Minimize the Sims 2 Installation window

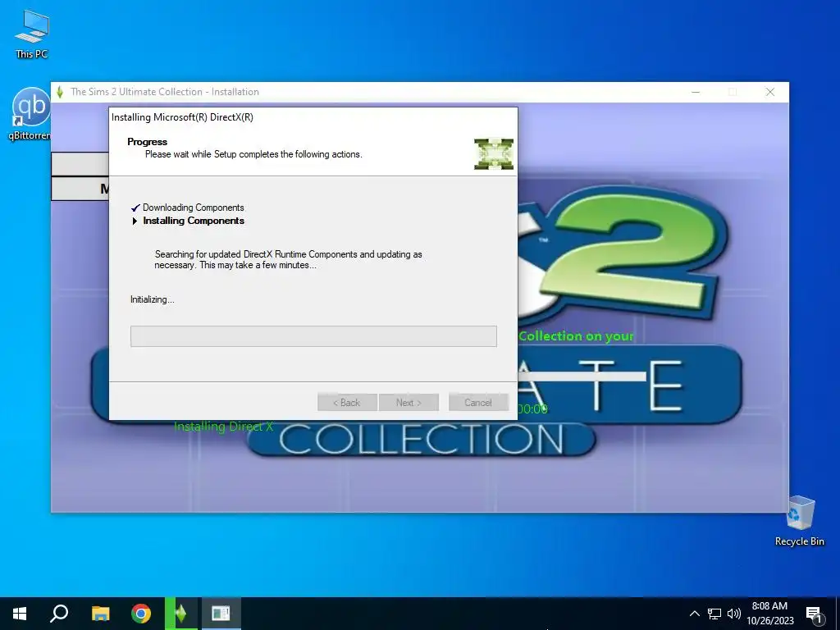coord(696,92)
